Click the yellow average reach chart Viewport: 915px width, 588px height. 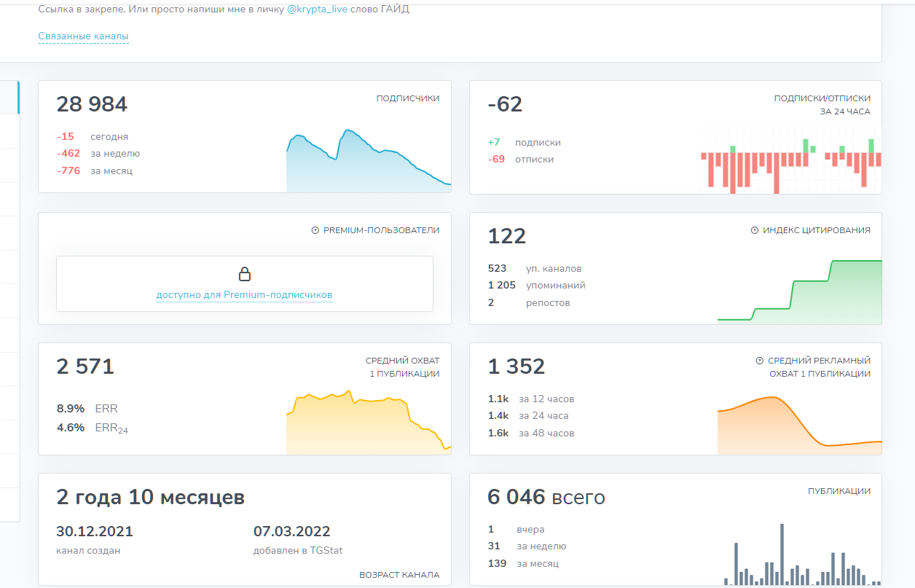point(369,423)
